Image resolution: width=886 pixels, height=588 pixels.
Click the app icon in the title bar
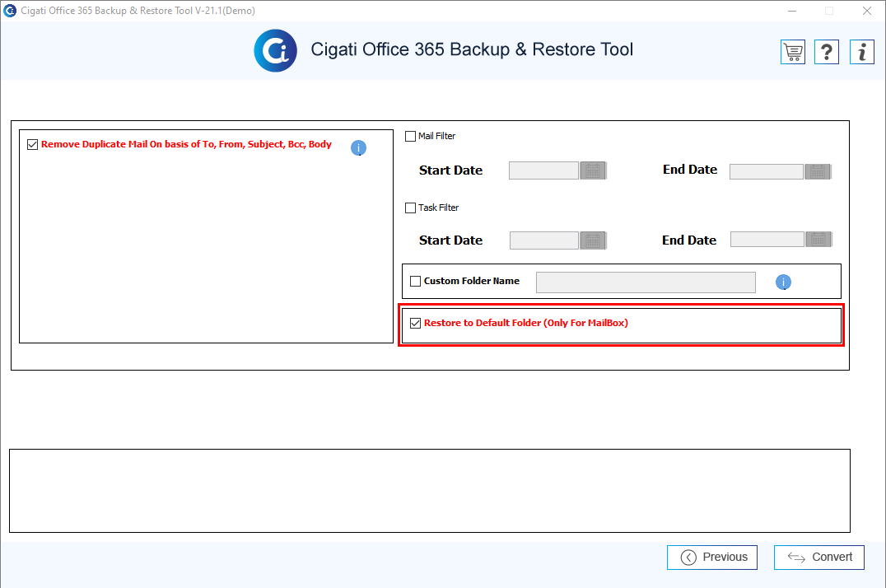coord(10,11)
